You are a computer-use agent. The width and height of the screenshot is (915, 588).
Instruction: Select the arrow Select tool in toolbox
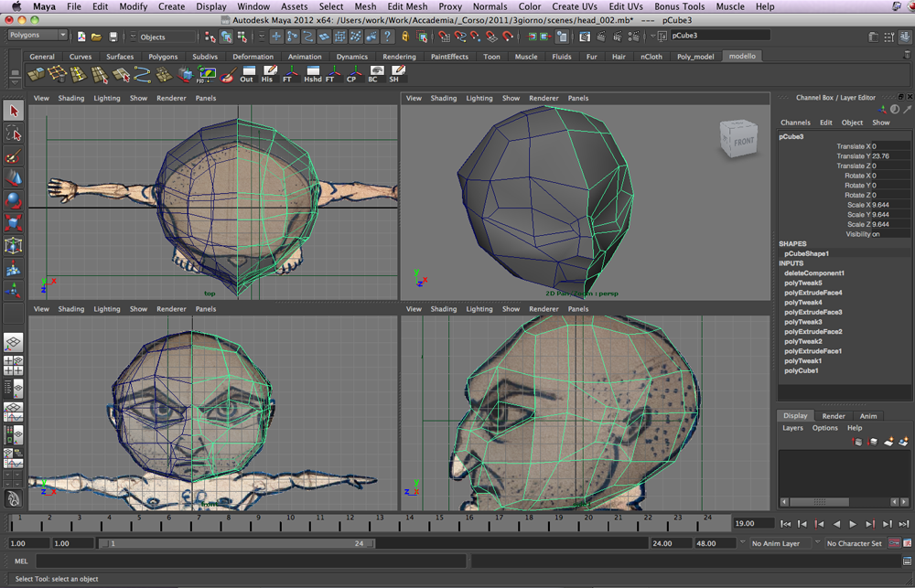(x=13, y=111)
